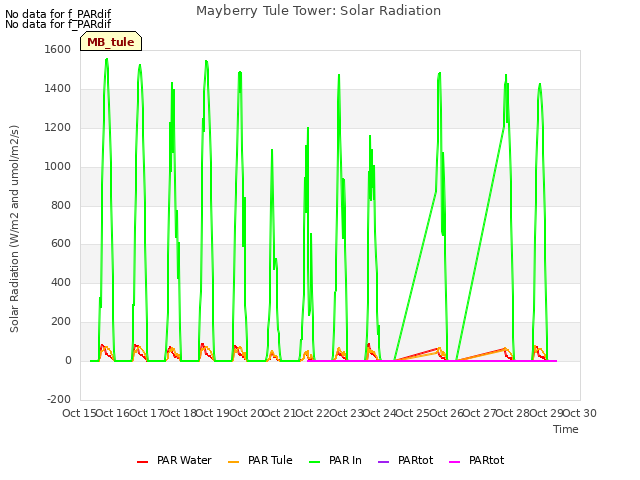Image resolution: width=640 pixels, height=480 pixels.
Task: Click the Solar Radiation y-axis label
Action: pyautogui.click(x=14, y=229)
